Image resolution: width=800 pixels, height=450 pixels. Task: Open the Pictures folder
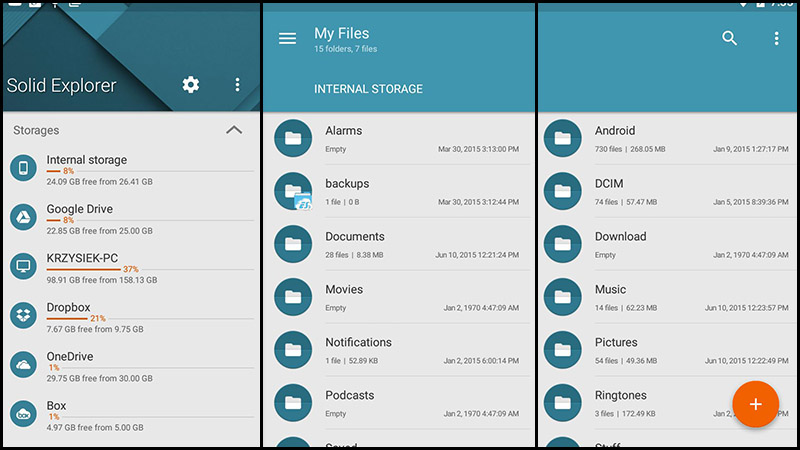616,343
